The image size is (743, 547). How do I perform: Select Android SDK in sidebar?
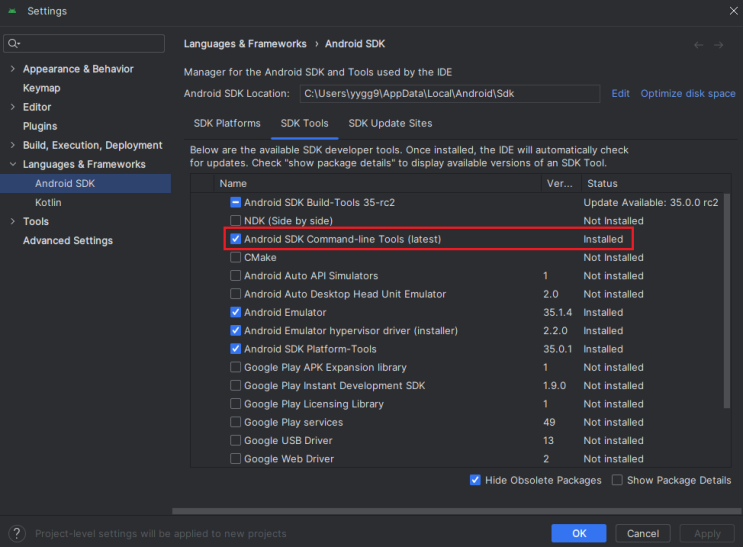tap(85, 183)
